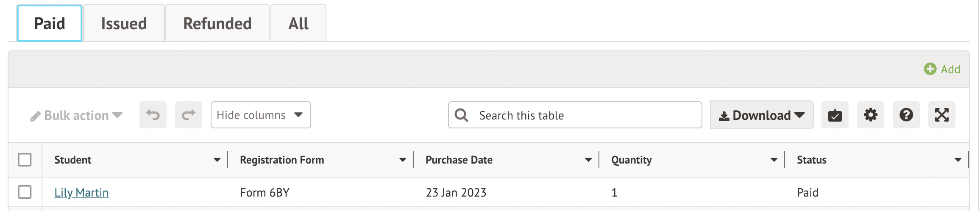Open the Download button menu
This screenshot has width=980, height=211.
click(761, 115)
